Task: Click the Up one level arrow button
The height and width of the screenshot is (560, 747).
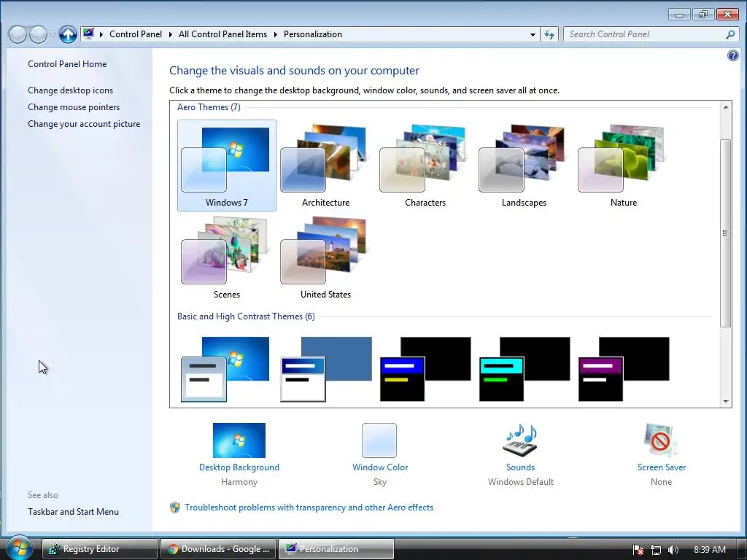Action: [68, 34]
